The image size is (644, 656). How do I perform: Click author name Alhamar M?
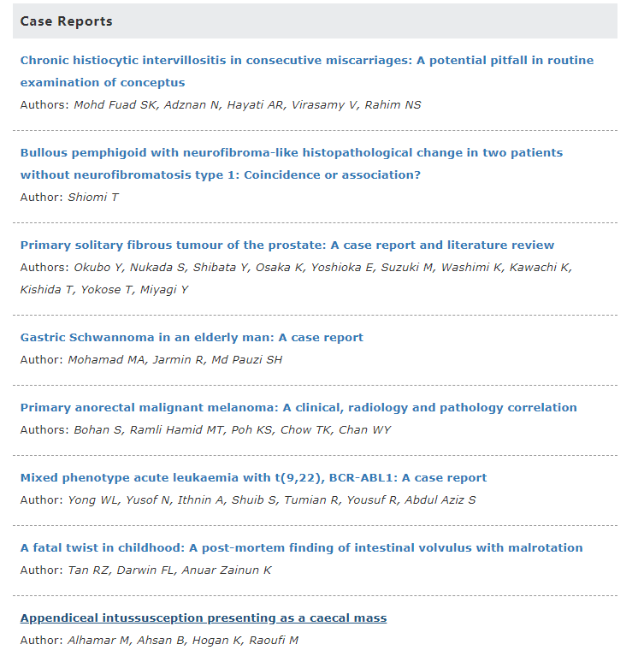pyautogui.click(x=98, y=641)
